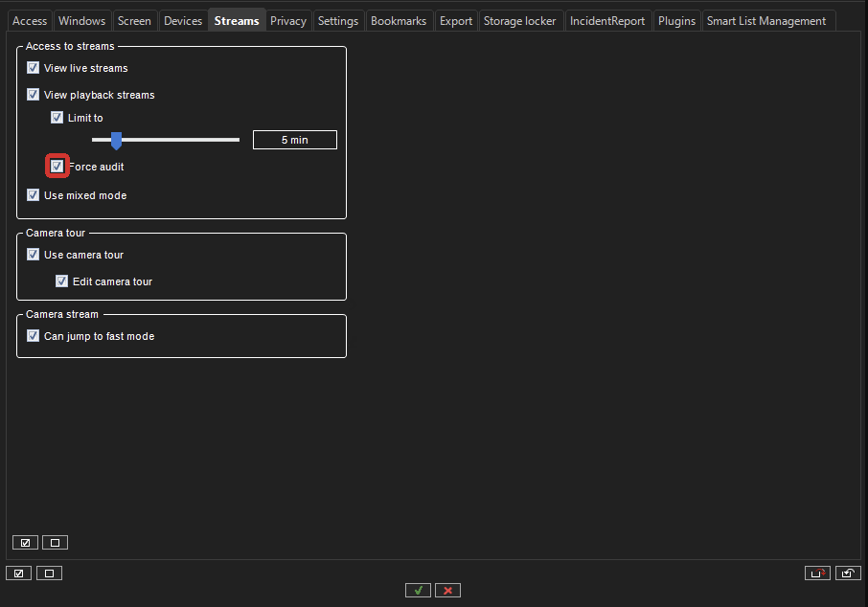The image size is (868, 607).
Task: Select the Streams tab
Action: tap(237, 20)
